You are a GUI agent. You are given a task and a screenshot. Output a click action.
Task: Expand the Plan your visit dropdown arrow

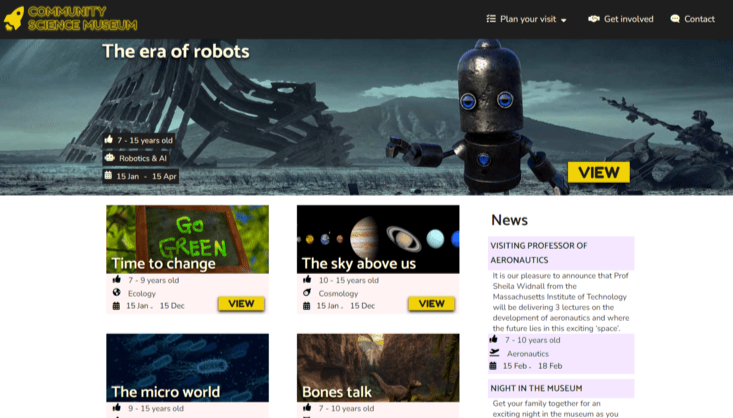click(x=563, y=20)
